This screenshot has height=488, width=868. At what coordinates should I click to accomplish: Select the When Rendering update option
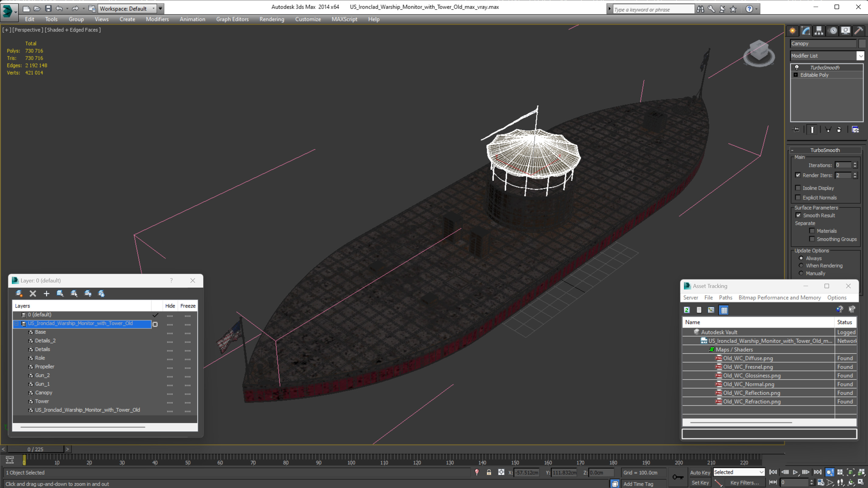801,265
